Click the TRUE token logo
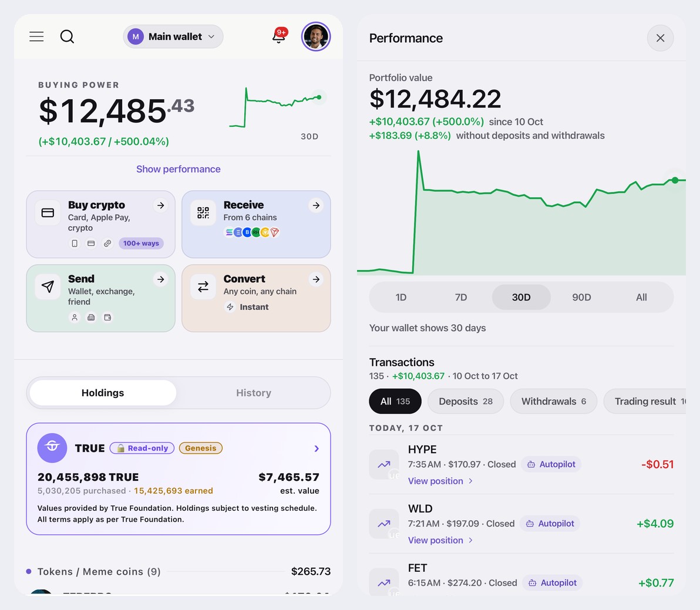The height and width of the screenshot is (610, 700). (52, 447)
